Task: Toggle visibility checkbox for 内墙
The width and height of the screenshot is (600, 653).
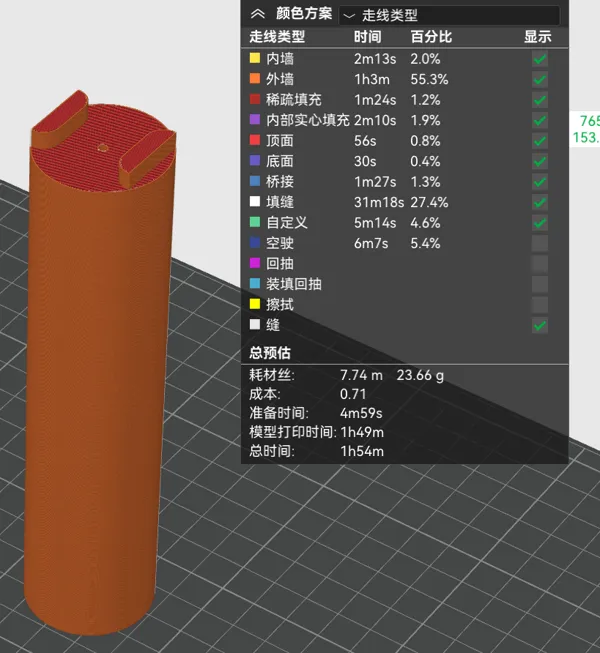Action: pyautogui.click(x=540, y=59)
